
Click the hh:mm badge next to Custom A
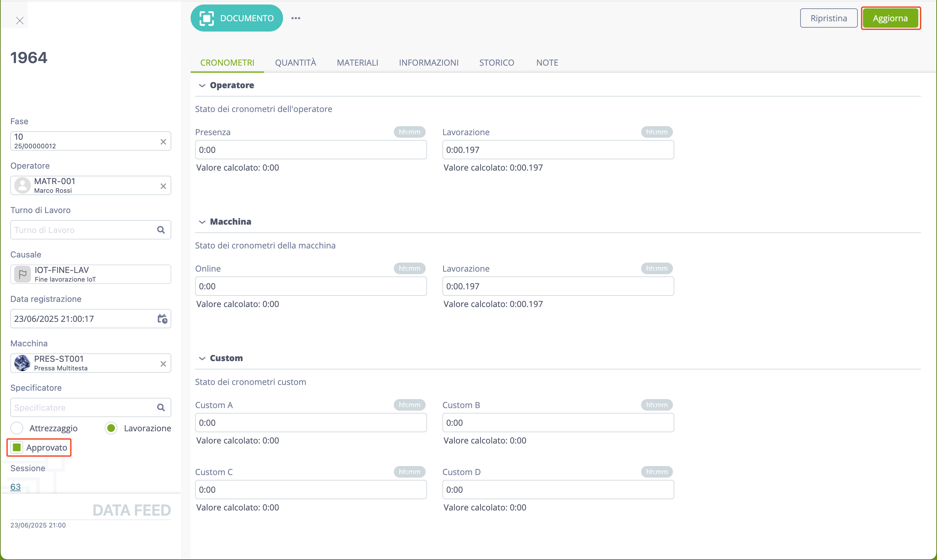[x=410, y=405]
